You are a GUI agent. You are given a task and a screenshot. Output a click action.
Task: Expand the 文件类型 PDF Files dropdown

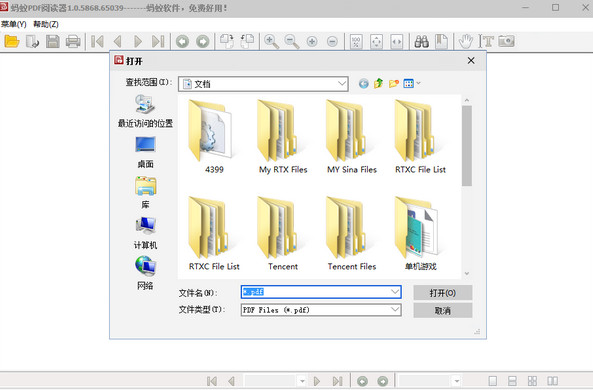point(395,310)
